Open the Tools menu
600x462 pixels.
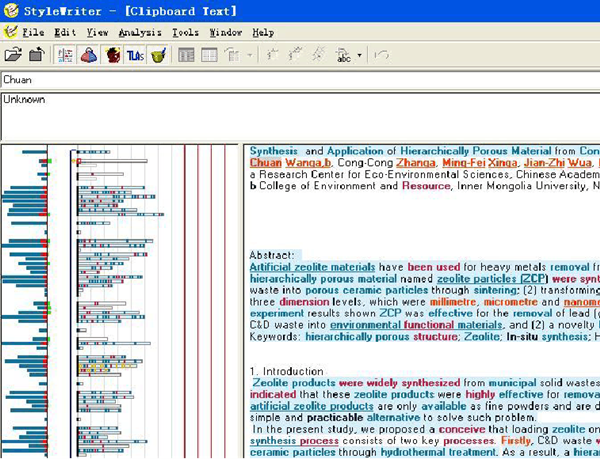tap(185, 32)
